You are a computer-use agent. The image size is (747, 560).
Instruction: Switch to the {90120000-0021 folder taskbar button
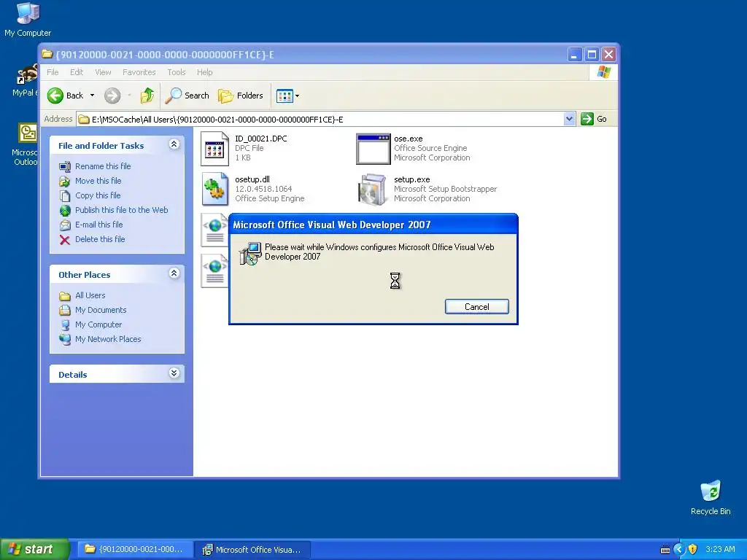tap(134, 550)
